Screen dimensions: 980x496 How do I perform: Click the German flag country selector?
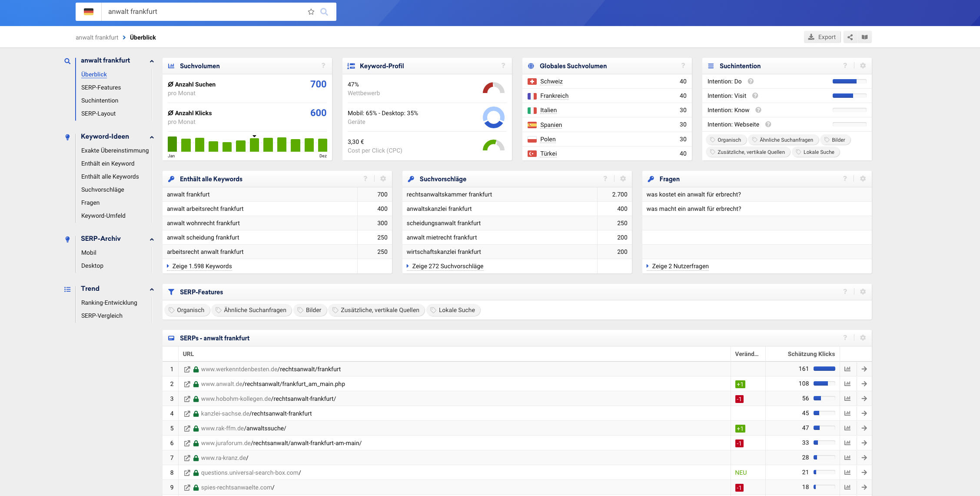[x=89, y=12]
